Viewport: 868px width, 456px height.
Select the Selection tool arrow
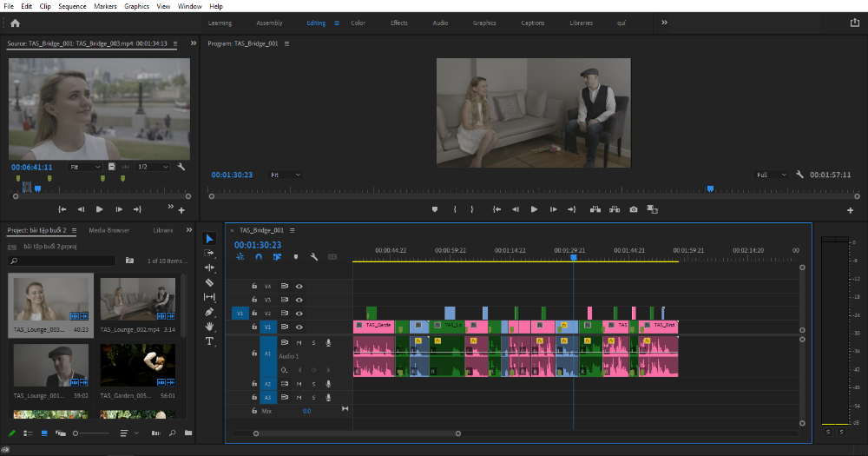[209, 239]
